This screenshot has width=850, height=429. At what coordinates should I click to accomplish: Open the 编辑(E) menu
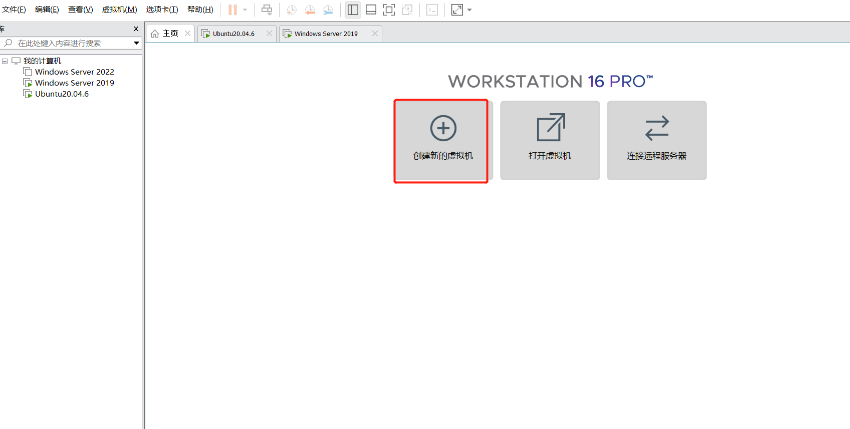click(x=47, y=10)
